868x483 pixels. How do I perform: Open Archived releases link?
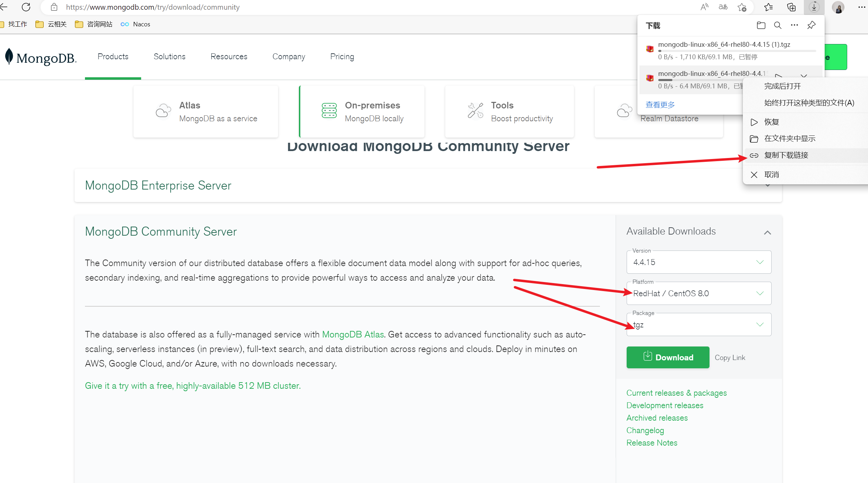(x=657, y=418)
